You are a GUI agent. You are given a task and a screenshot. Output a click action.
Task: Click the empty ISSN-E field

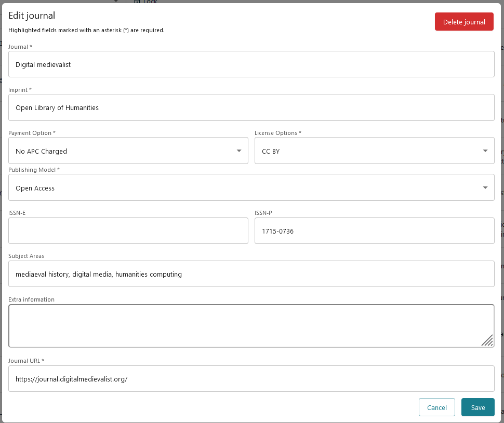pyautogui.click(x=128, y=230)
